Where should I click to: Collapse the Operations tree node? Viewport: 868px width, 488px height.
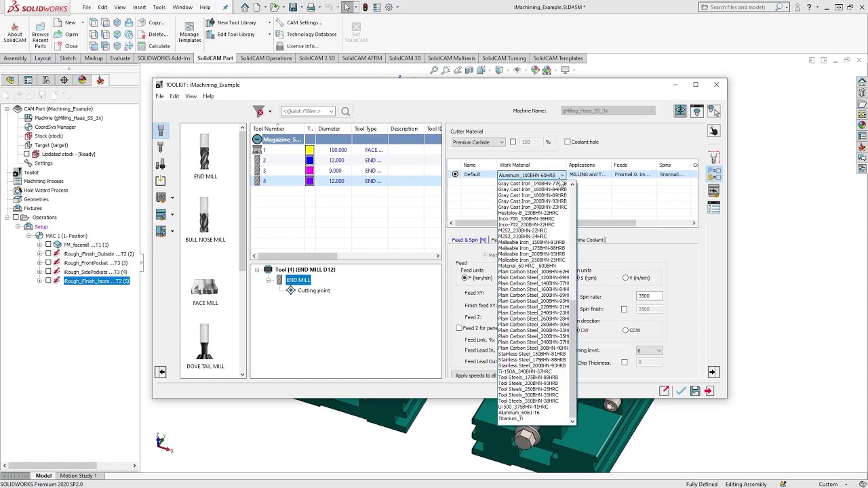(x=6, y=218)
